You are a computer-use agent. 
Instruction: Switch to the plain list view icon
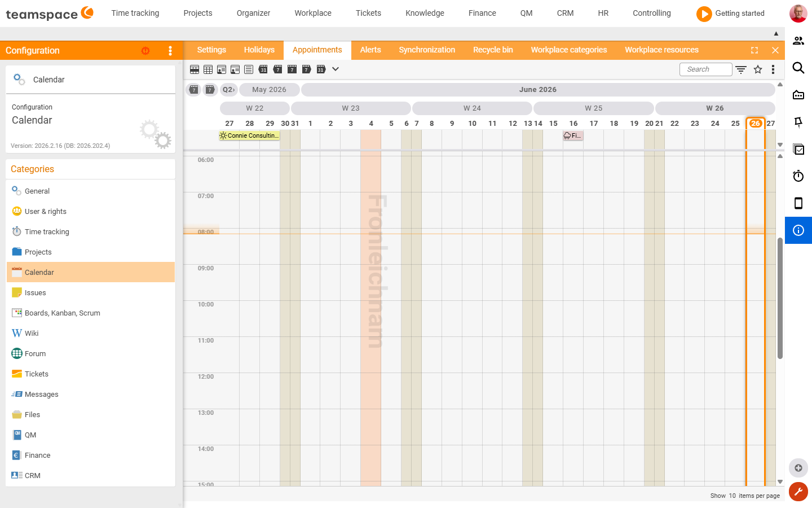(x=249, y=69)
